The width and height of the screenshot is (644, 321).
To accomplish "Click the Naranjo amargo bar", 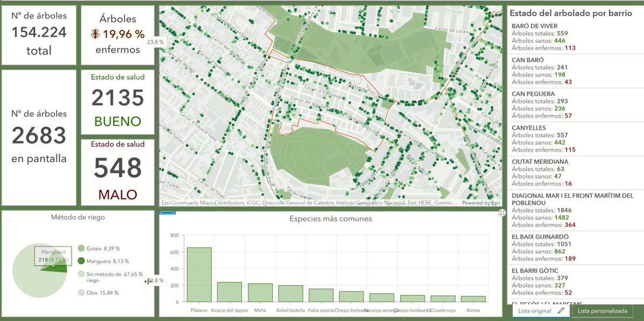I will coord(382,298).
